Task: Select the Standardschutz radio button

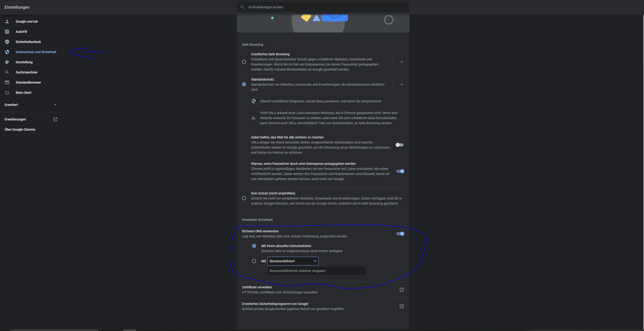Action: pyautogui.click(x=244, y=84)
